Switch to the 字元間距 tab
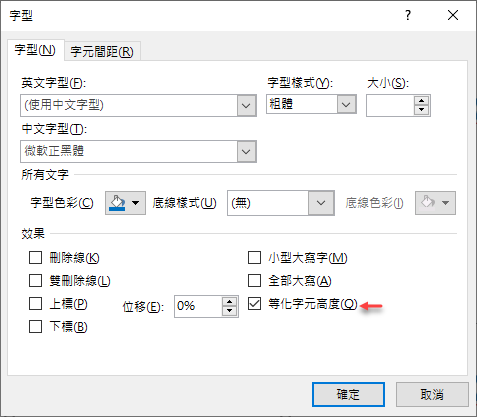This screenshot has height=417, width=477. pos(102,51)
